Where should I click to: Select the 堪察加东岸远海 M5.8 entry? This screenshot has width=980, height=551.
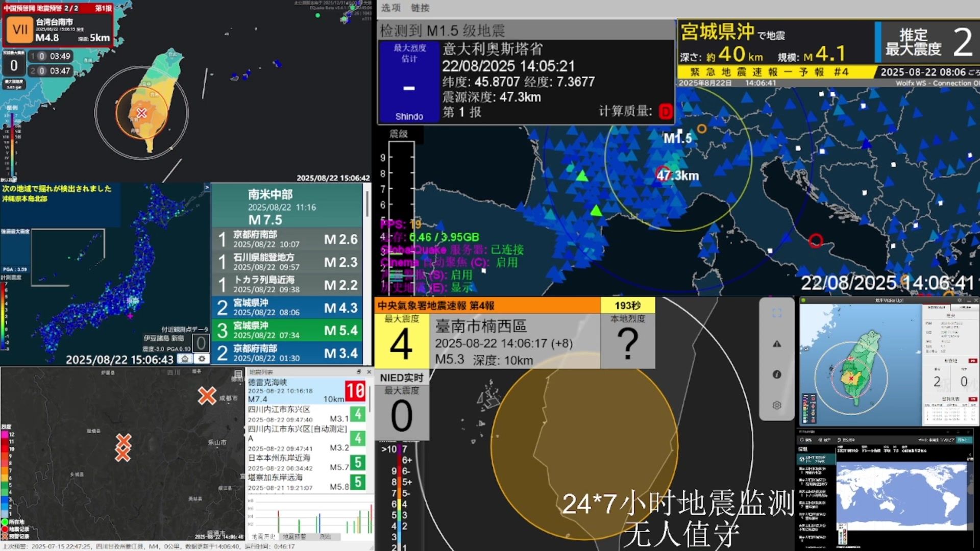(x=307, y=482)
